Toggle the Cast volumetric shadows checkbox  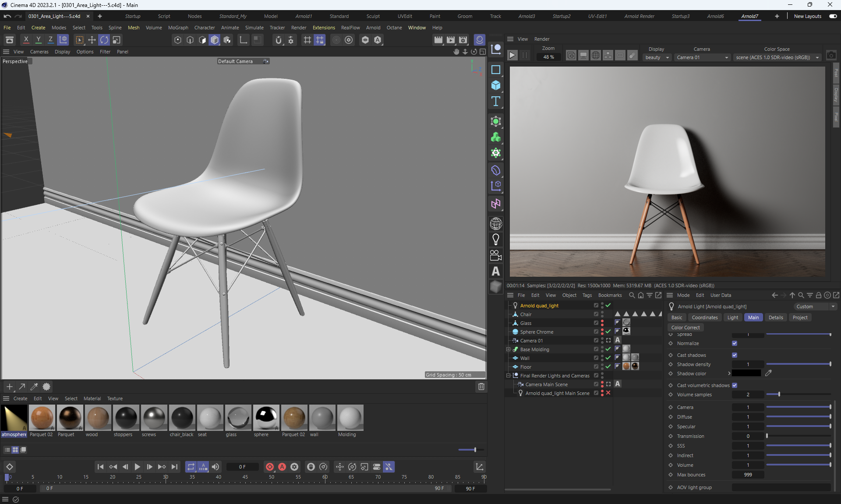[735, 385]
